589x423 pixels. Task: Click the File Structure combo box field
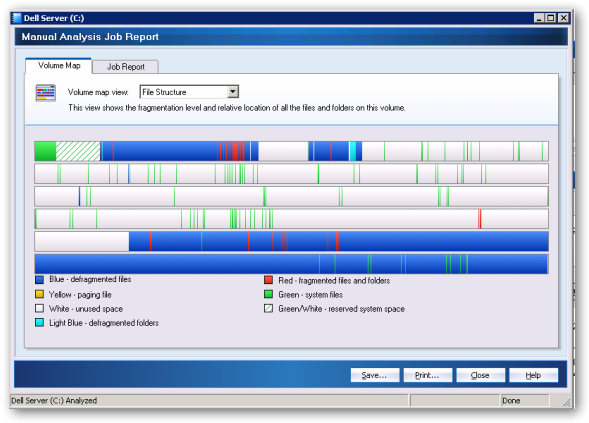189,92
